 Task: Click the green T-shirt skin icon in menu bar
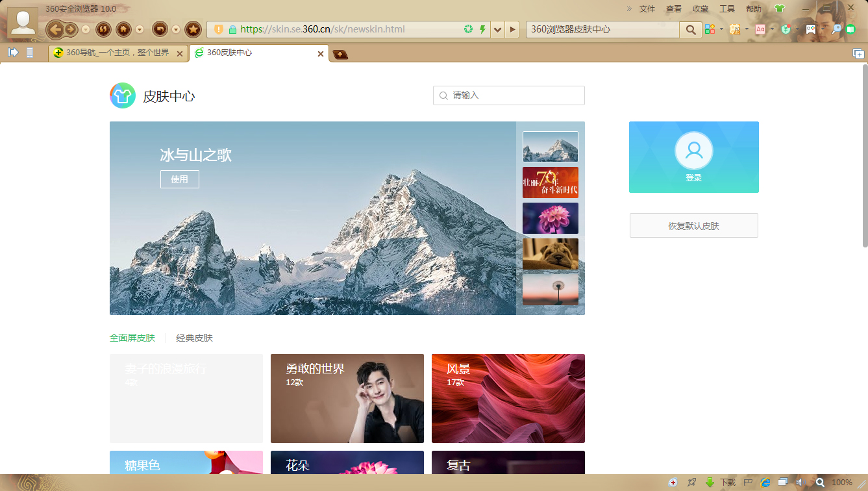(780, 8)
